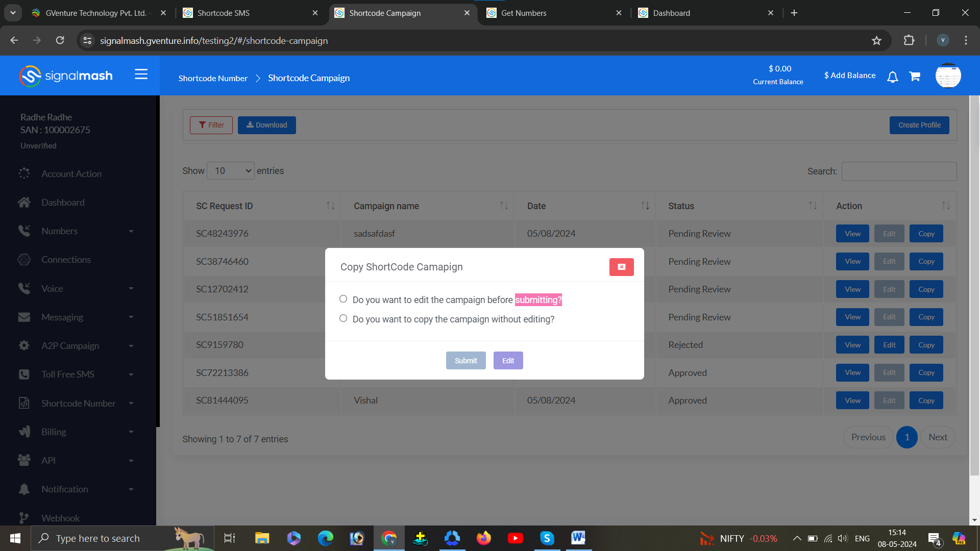Close the Copy ShortCode Campaign dialog
The height and width of the screenshot is (551, 980).
[x=621, y=267]
